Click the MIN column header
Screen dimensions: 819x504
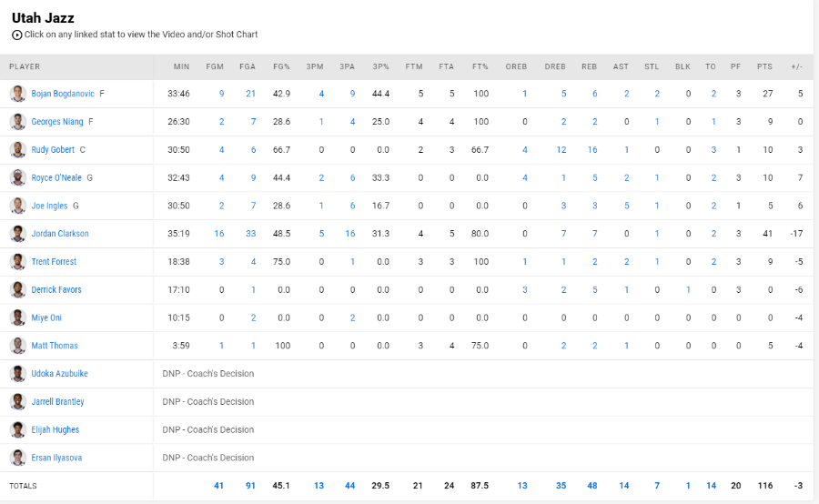point(181,66)
